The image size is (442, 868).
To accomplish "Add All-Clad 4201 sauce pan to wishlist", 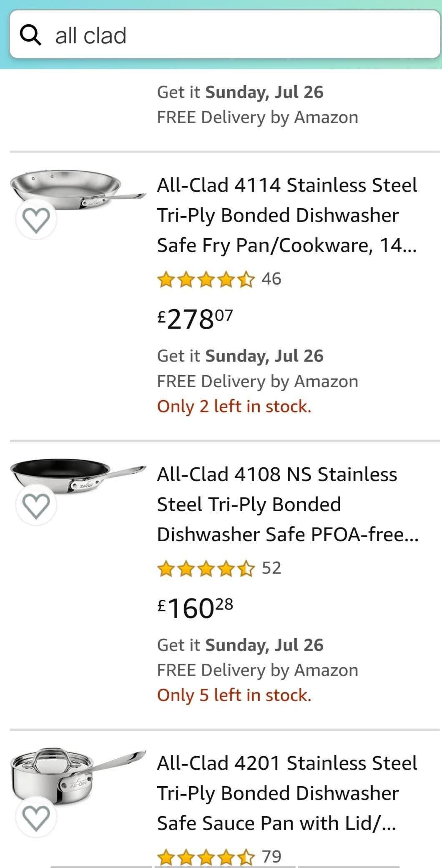I will coord(36,817).
